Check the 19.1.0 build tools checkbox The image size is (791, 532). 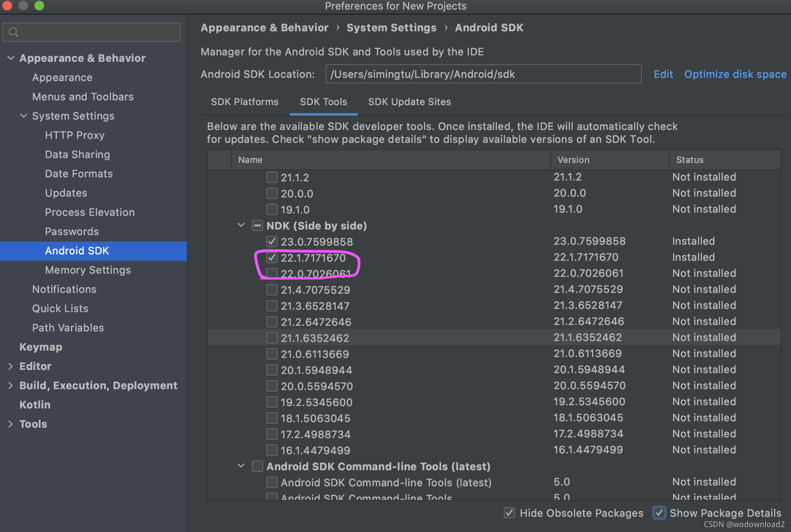pyautogui.click(x=272, y=209)
